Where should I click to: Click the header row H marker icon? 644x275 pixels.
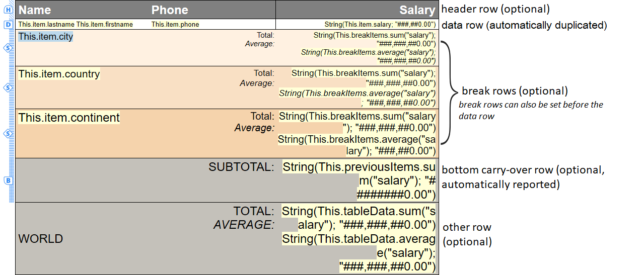click(x=8, y=10)
